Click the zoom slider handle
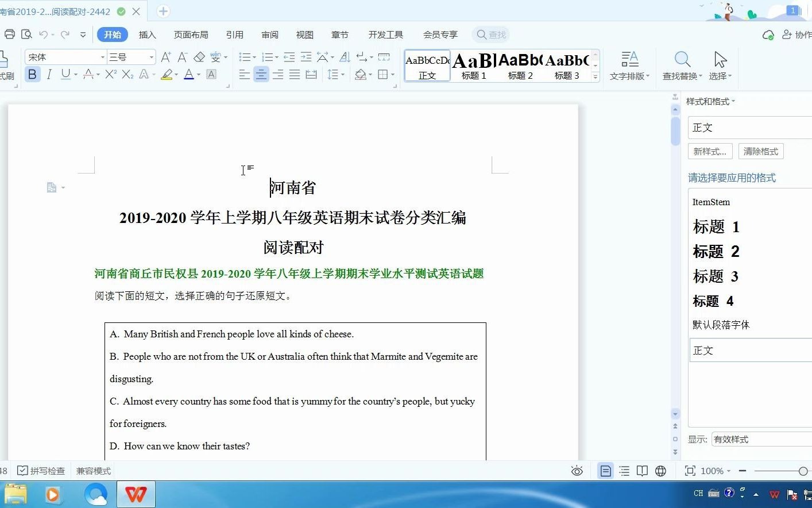The height and width of the screenshot is (508, 812). (x=803, y=471)
